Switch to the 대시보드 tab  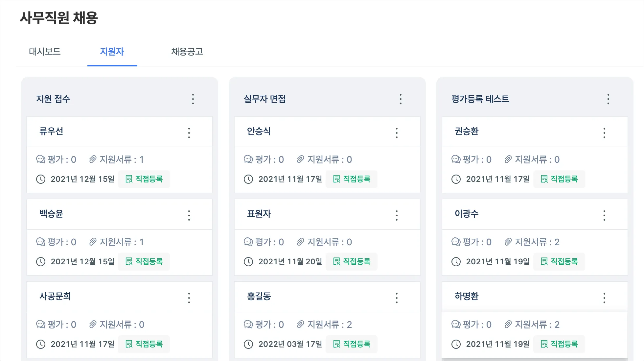[x=45, y=52]
